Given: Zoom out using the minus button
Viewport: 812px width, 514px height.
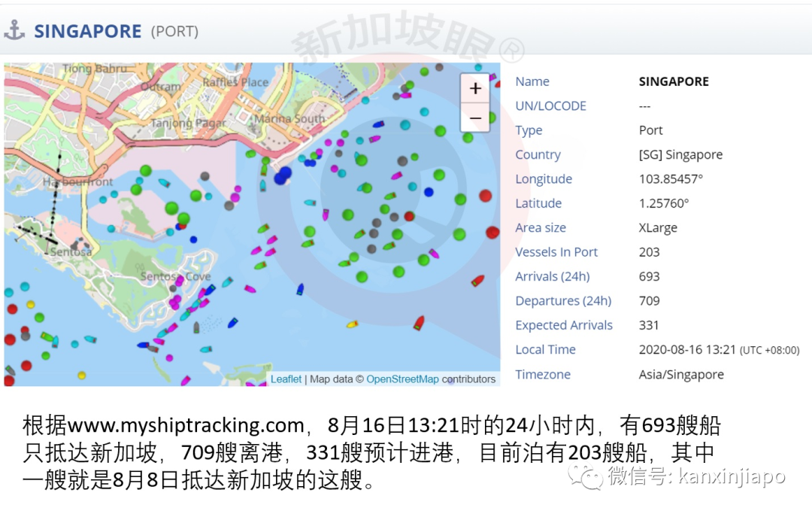Looking at the screenshot, I should click(475, 118).
